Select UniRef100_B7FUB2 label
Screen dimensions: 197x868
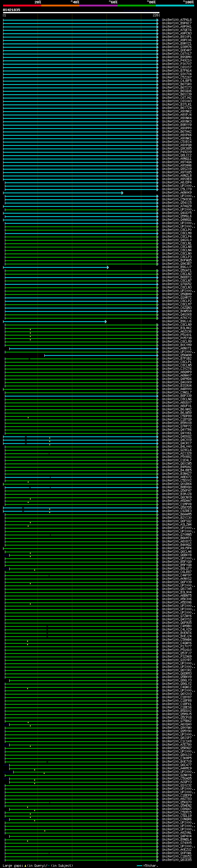[x=177, y=358]
